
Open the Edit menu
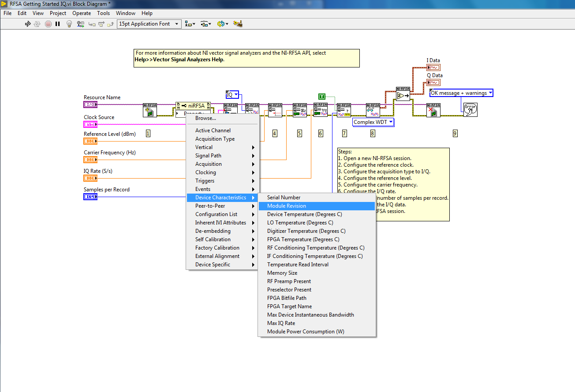[22, 13]
